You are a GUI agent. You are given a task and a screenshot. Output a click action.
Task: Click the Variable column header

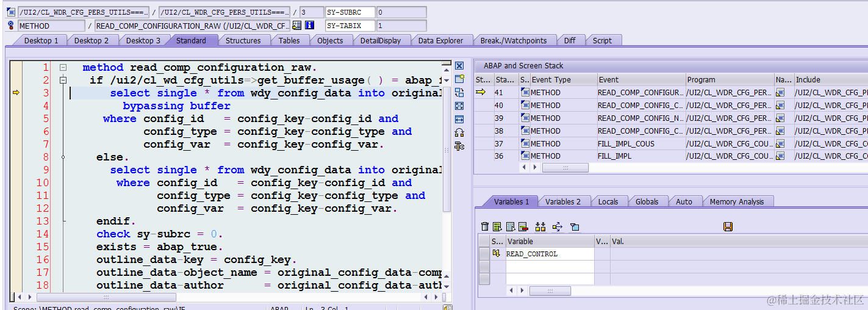[x=550, y=242]
